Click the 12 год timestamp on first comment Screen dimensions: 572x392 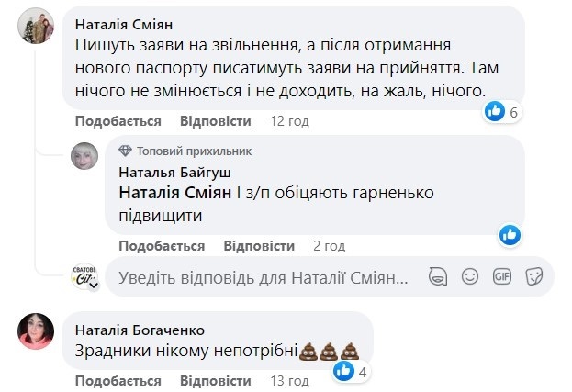point(289,121)
